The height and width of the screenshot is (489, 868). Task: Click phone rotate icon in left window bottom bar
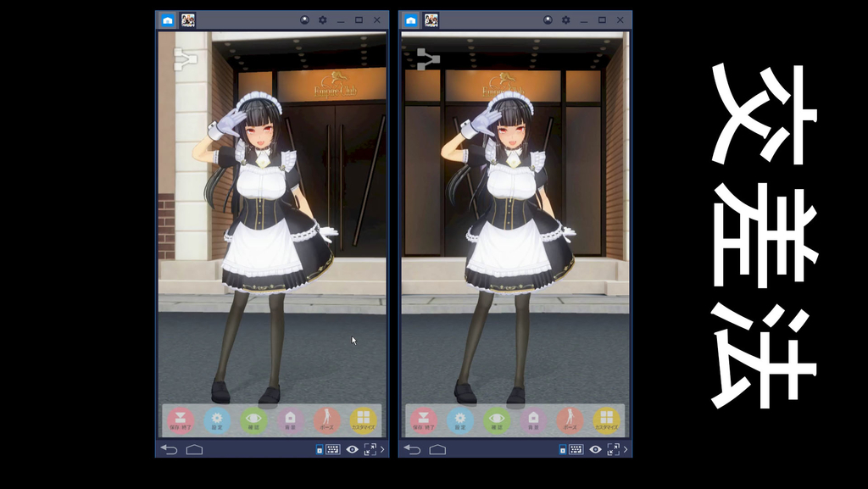[x=320, y=450]
